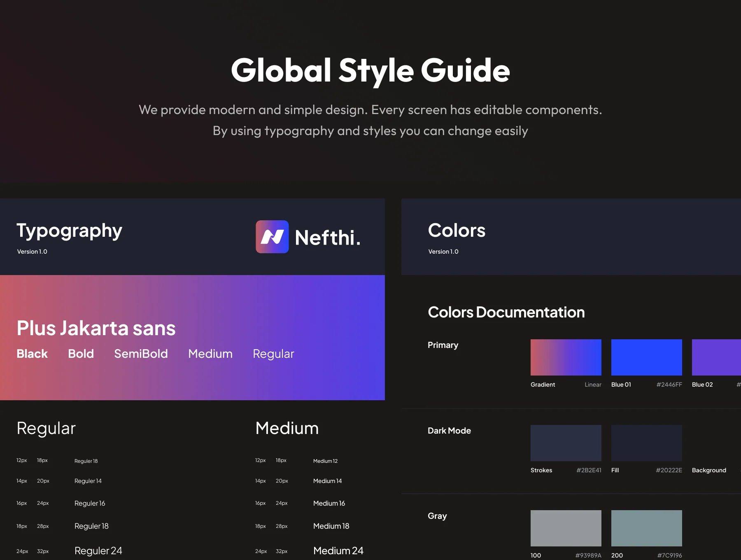
Task: Click the Gradient label
Action: coord(543,385)
